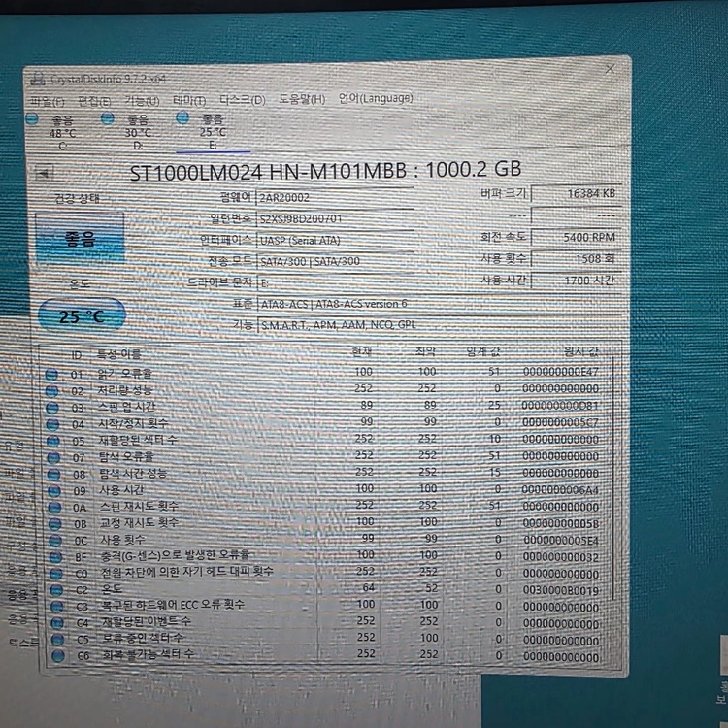Select the 스핀 업 시간 attribute row
728x728 pixels.
pyautogui.click(x=327, y=407)
